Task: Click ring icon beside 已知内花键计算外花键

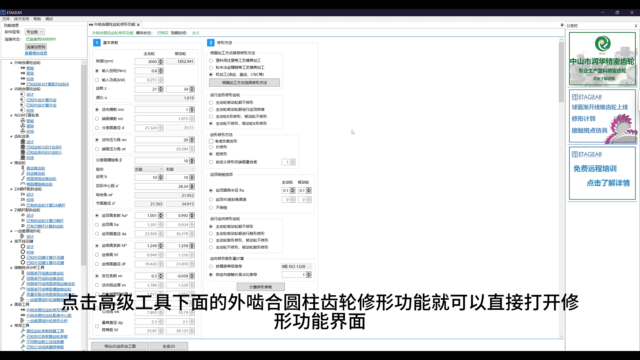Action: click(x=23, y=258)
